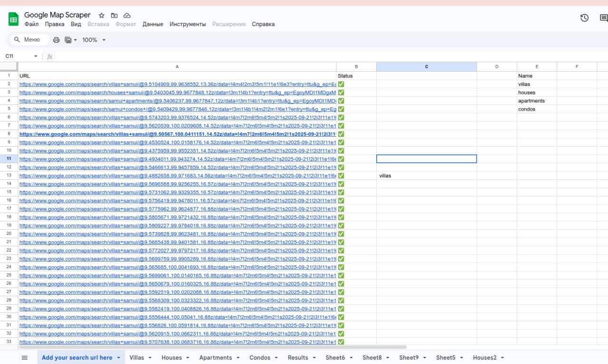Switch to the Houses sheet tab

coord(171,358)
